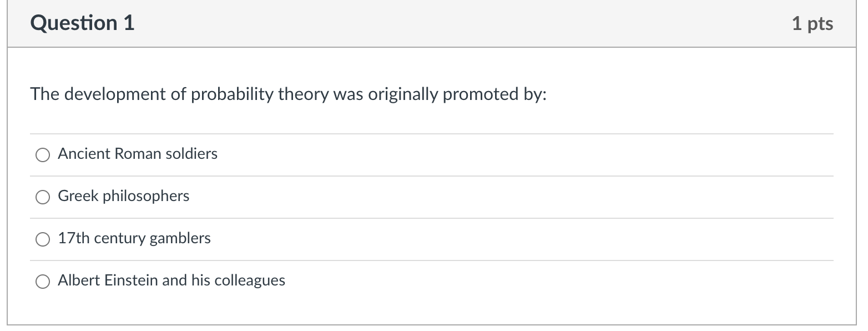The height and width of the screenshot is (331, 868).
Task: Click the divider under the question text
Action: (x=433, y=133)
